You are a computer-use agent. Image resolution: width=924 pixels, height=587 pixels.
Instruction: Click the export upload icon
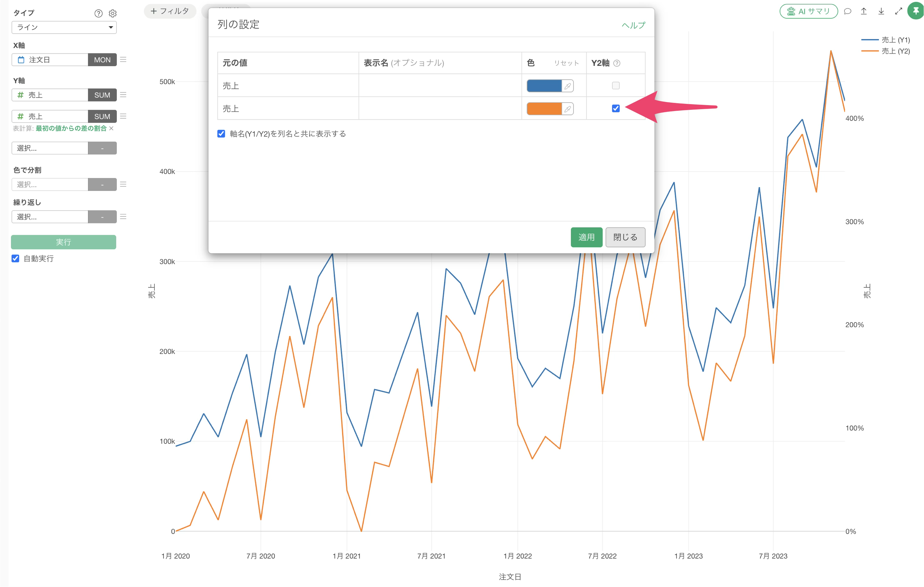click(864, 11)
